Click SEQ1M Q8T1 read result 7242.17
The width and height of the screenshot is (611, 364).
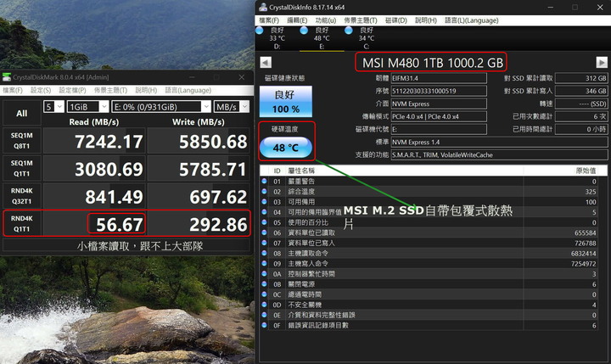94,141
